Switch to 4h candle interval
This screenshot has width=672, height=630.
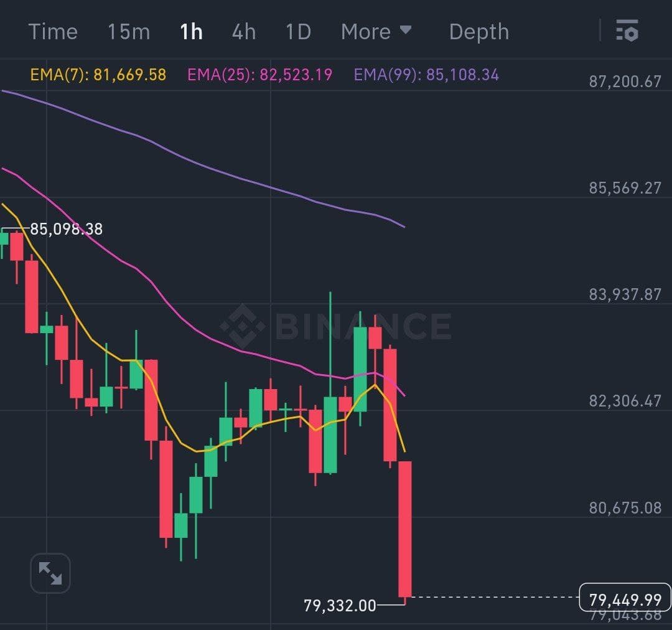click(244, 32)
